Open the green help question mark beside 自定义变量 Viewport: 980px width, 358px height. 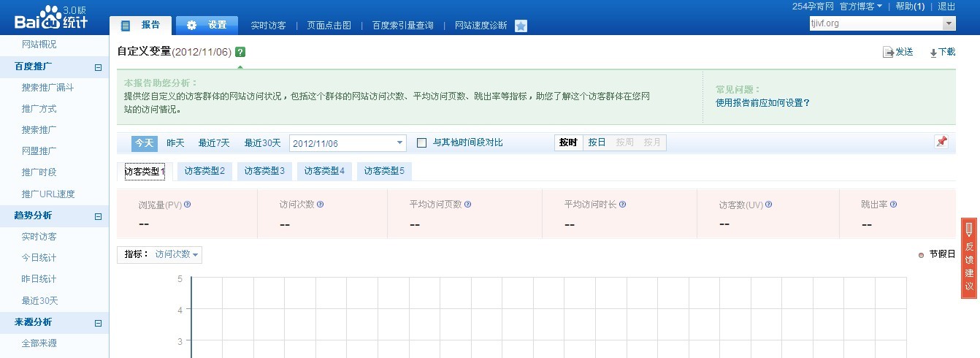(241, 52)
